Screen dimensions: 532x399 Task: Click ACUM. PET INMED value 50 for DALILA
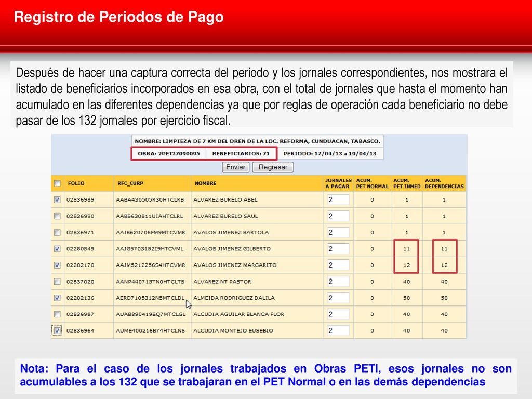pyautogui.click(x=406, y=298)
